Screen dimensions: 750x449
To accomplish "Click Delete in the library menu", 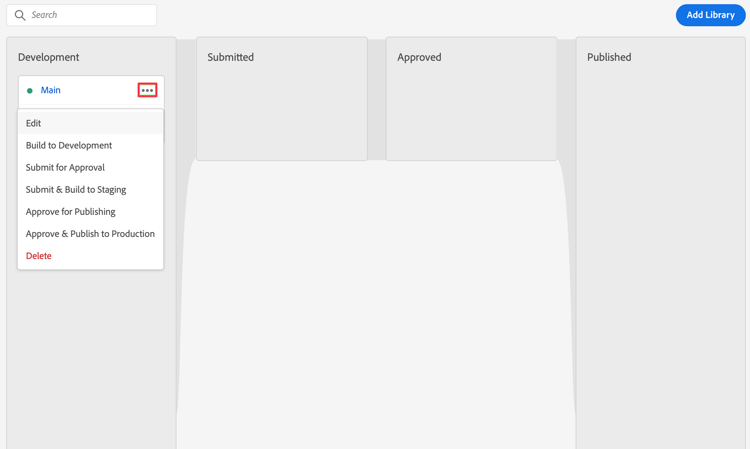I will 90,256.
